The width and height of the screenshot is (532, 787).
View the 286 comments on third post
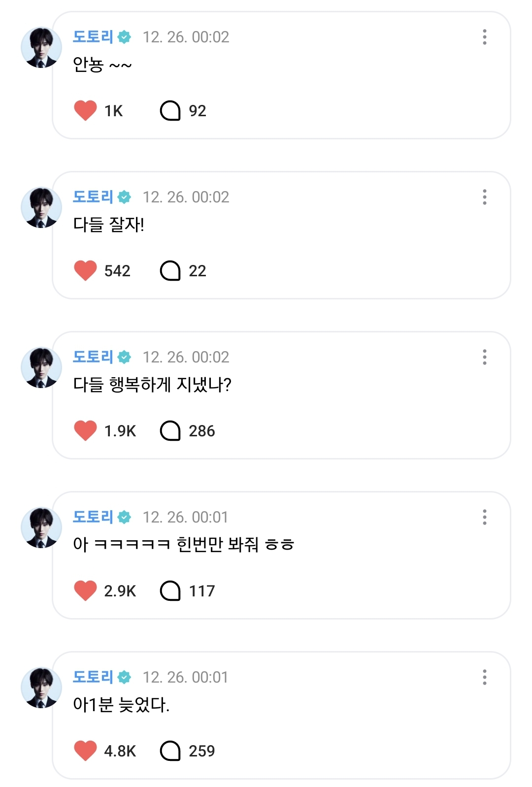tap(170, 430)
